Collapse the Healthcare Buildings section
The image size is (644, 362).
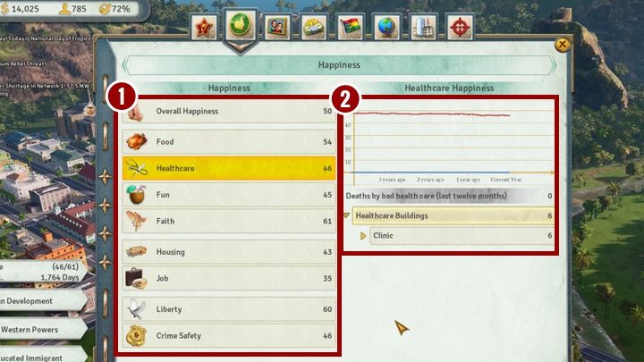click(348, 216)
